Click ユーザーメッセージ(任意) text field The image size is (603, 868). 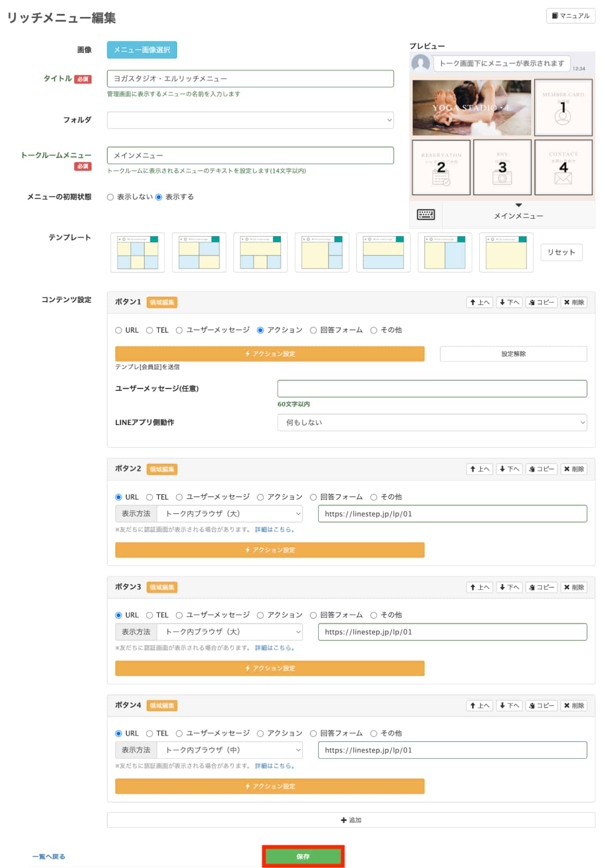coord(432,389)
